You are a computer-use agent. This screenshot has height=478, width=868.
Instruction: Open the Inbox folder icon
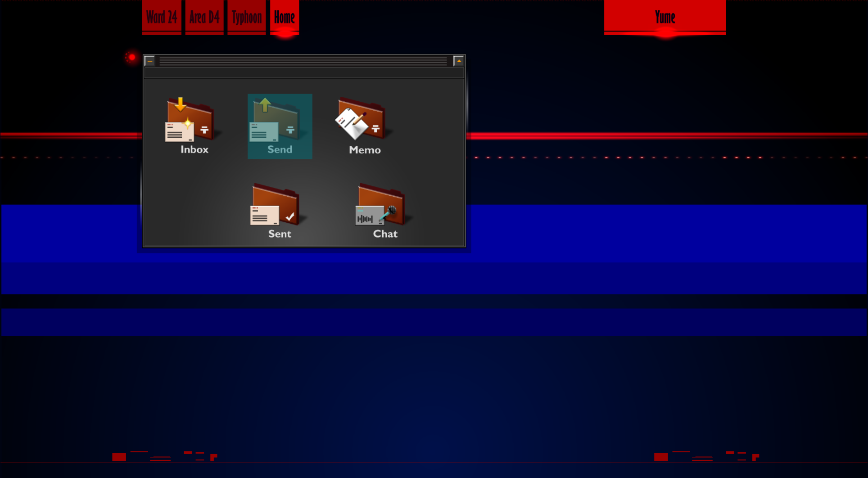click(190, 120)
